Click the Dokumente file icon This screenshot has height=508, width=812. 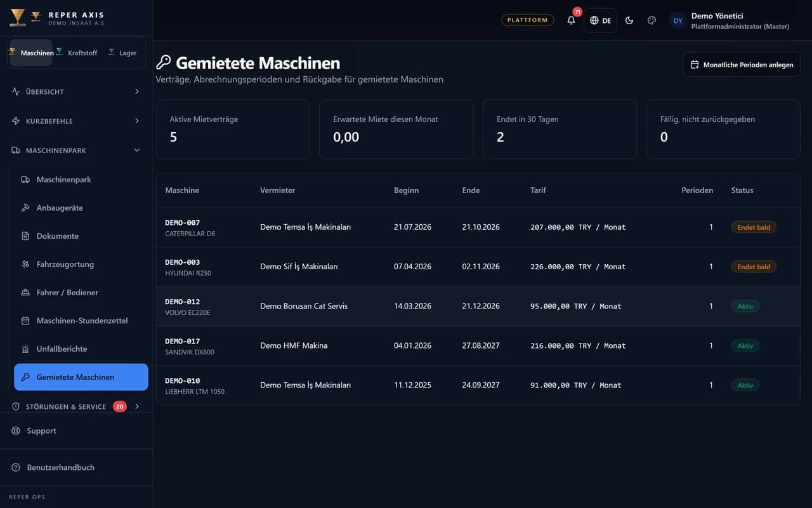[25, 236]
